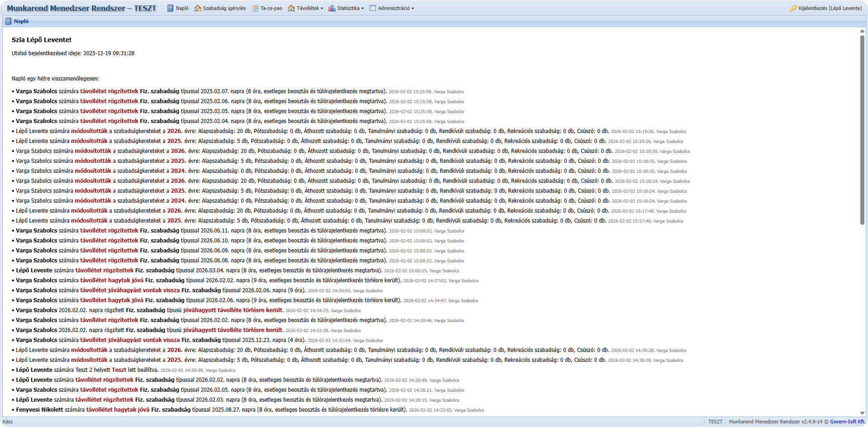Click the scrollbar up arrow

click(x=862, y=31)
